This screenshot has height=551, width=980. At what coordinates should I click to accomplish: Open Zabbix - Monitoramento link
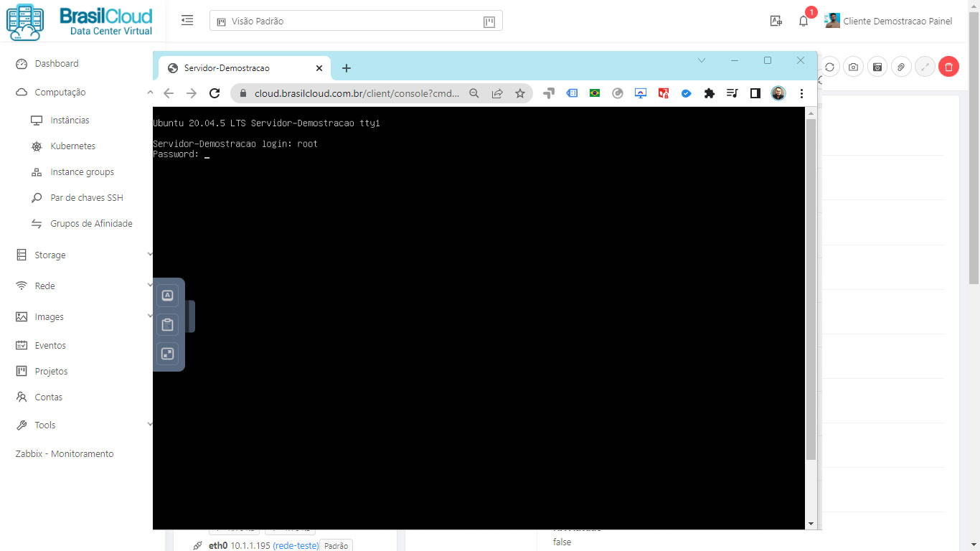click(x=65, y=454)
